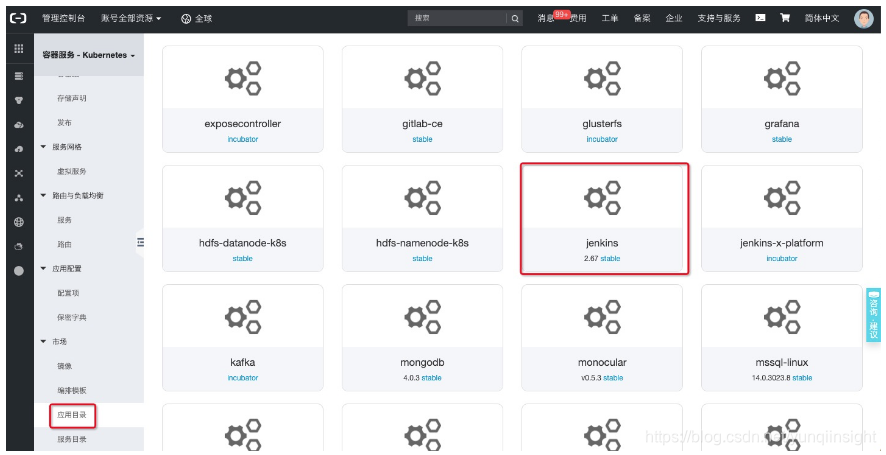Open the gitlab-ce app card
The image size is (886, 455).
(422, 99)
